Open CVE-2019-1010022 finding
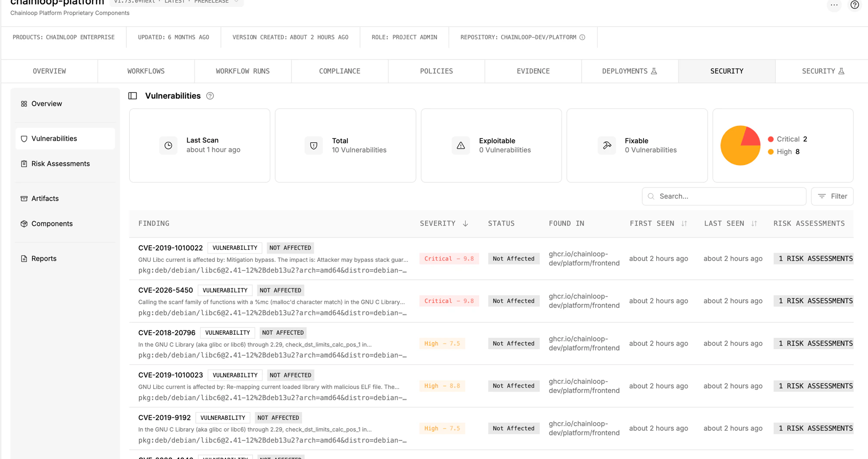This screenshot has width=868, height=459. [170, 248]
